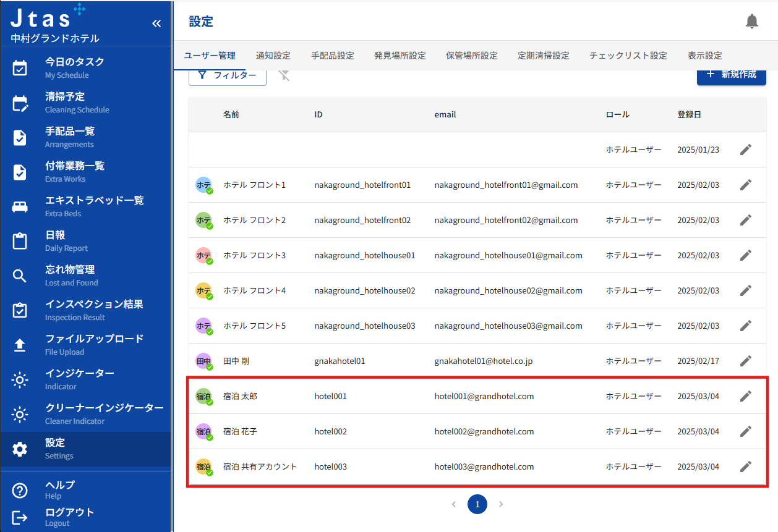778x532 pixels.
Task: Open 忘れ物管理 Lost and Found
Action: tap(71, 276)
